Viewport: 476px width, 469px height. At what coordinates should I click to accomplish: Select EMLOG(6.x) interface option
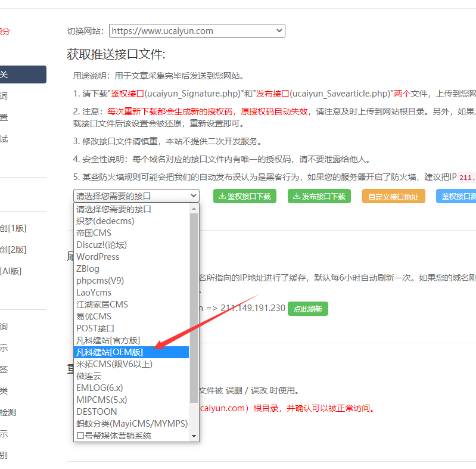(x=101, y=388)
